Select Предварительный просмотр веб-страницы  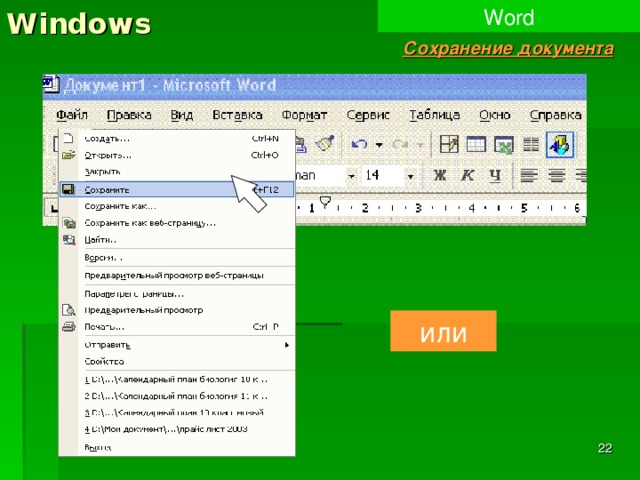click(x=177, y=276)
